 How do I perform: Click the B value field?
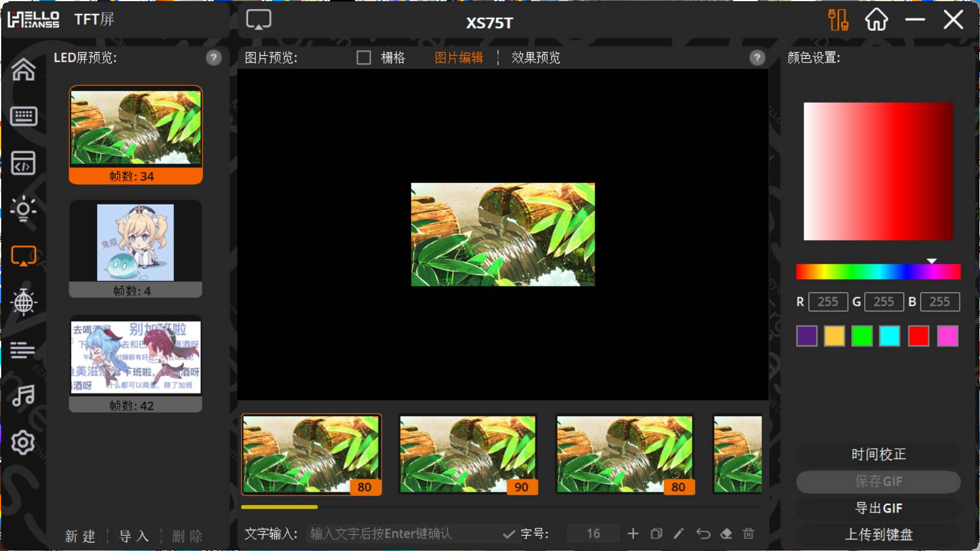(x=940, y=302)
